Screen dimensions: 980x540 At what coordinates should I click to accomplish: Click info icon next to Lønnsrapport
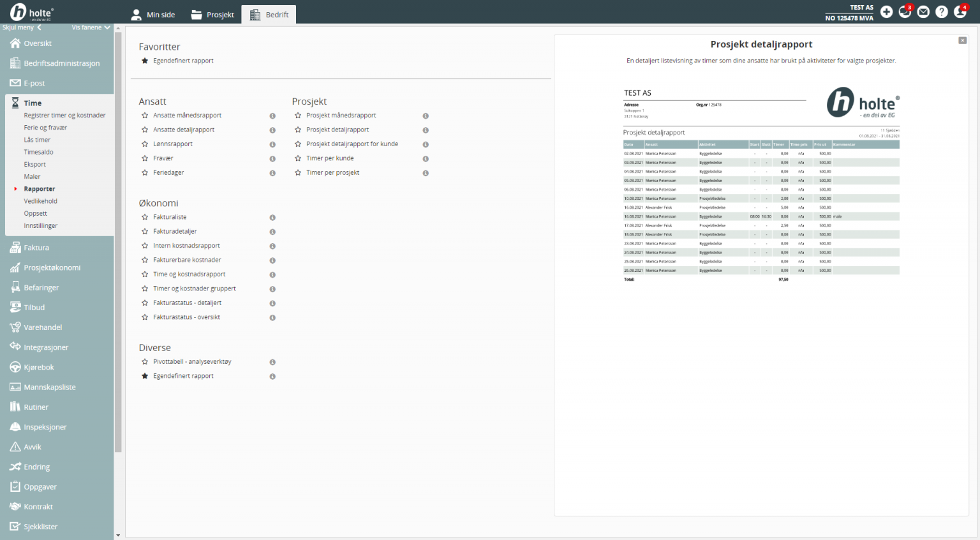pyautogui.click(x=272, y=145)
